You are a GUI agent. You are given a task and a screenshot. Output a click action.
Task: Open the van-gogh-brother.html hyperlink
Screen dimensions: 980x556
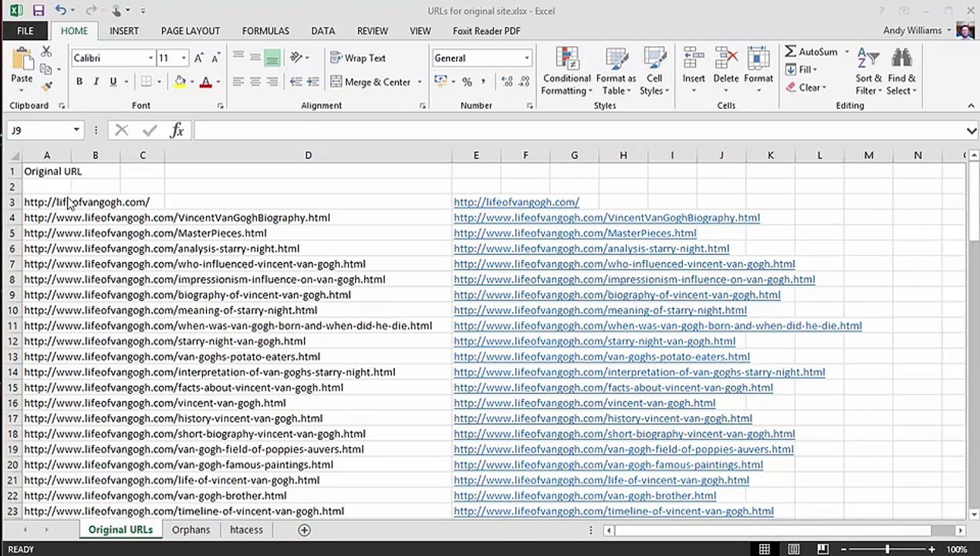(585, 496)
